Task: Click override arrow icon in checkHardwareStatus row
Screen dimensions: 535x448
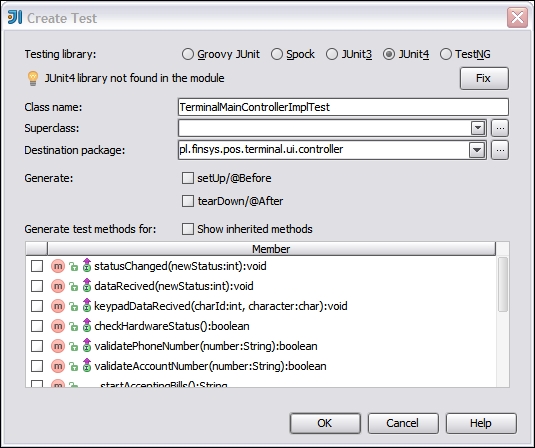Action: [87, 325]
